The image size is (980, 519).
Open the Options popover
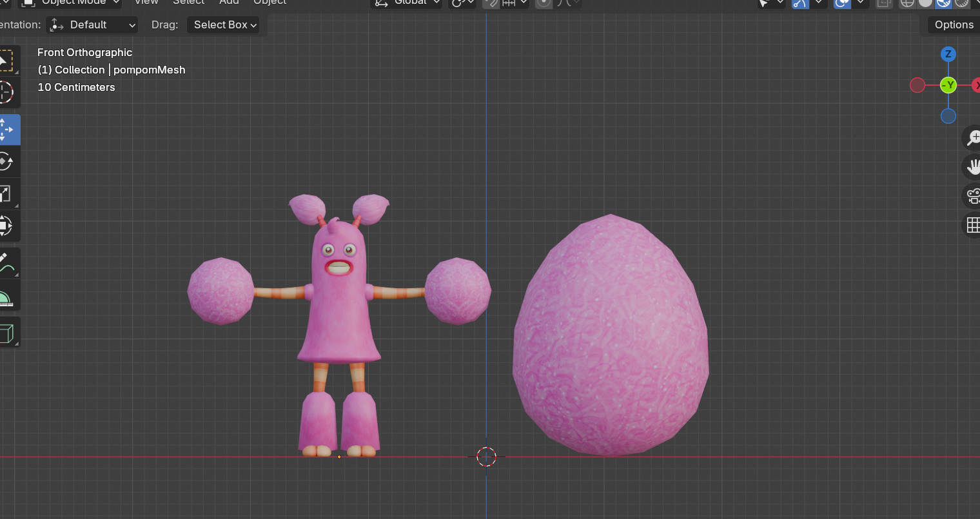click(954, 24)
